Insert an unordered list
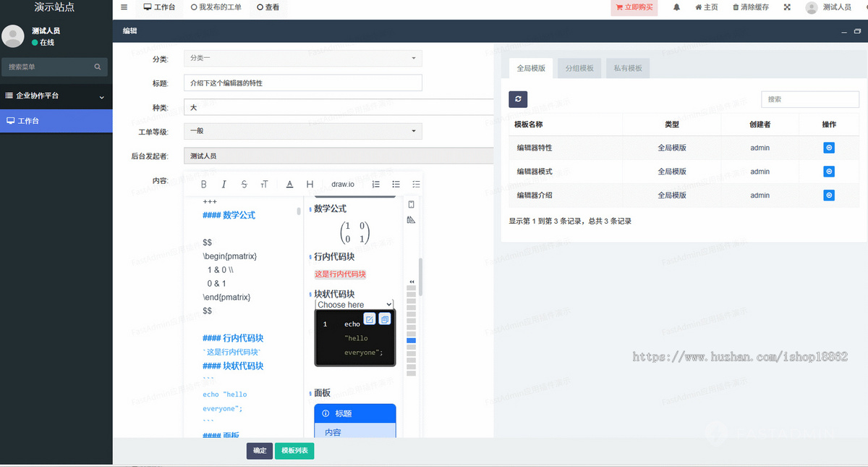 click(x=396, y=184)
